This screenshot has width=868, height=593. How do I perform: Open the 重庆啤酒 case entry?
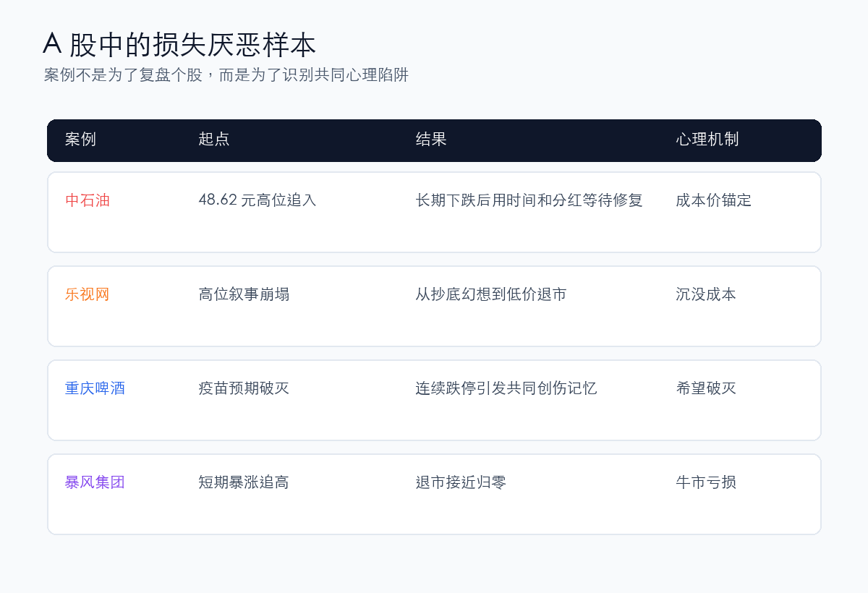pyautogui.click(x=95, y=388)
